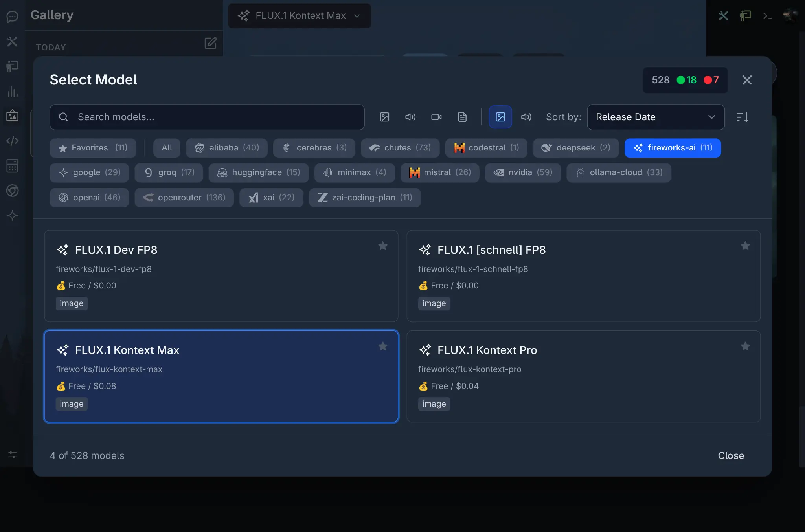
Task: Click the image input filter icon
Action: (384, 117)
